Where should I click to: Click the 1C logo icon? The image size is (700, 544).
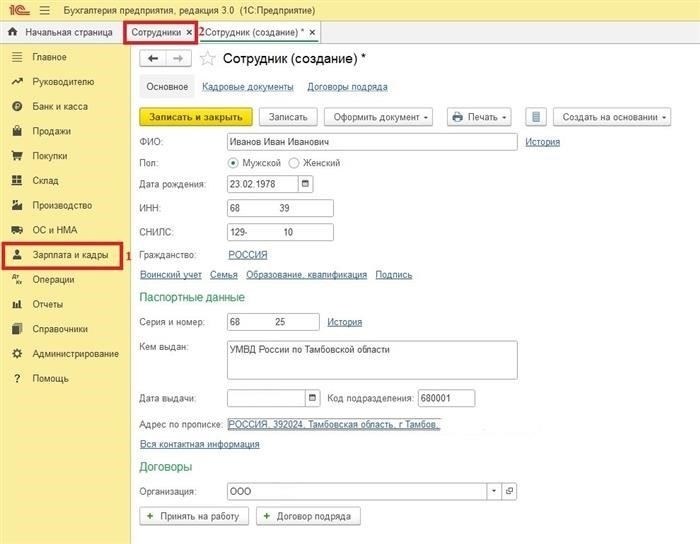coord(19,10)
